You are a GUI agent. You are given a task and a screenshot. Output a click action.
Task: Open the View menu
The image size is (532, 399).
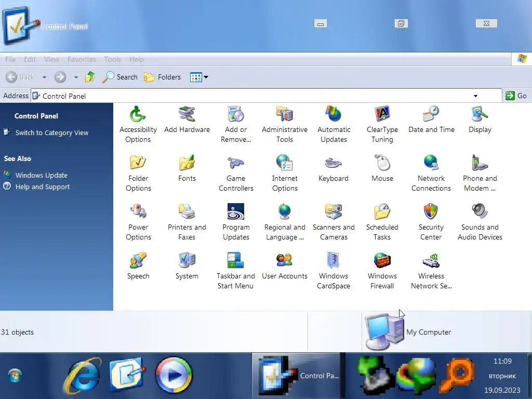(51, 59)
